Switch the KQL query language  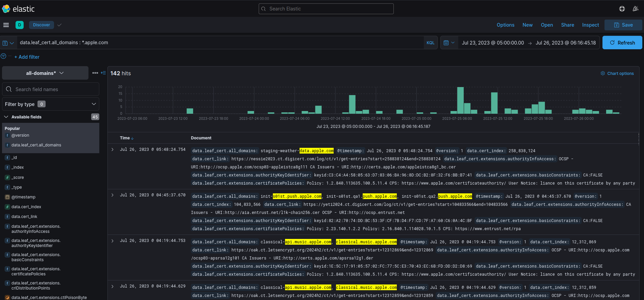[431, 43]
